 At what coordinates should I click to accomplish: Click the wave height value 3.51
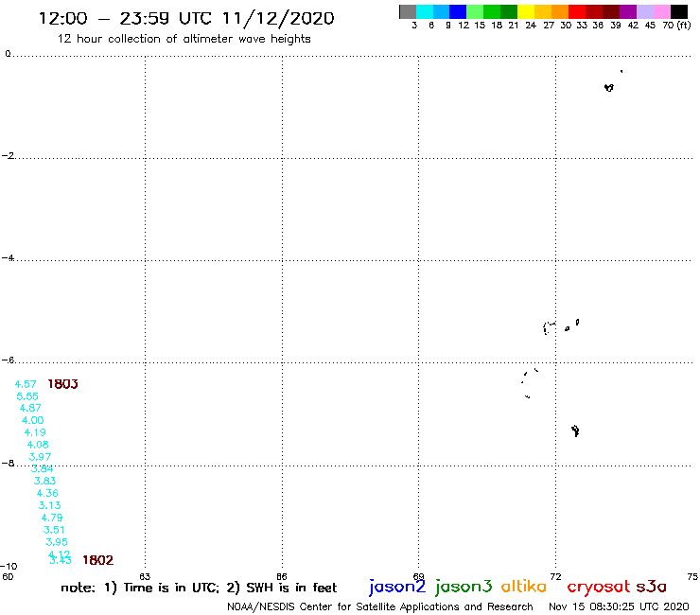[x=54, y=530]
